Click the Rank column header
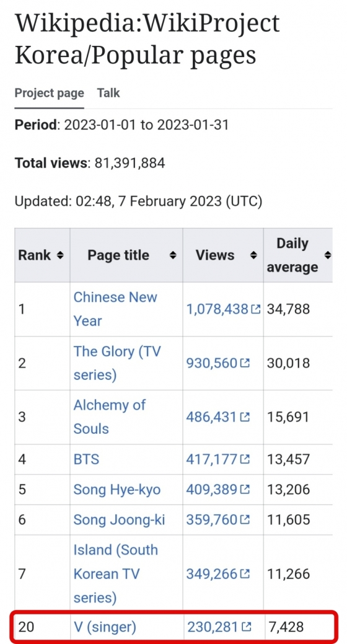Screen dimensions: 347x644 click(x=42, y=255)
